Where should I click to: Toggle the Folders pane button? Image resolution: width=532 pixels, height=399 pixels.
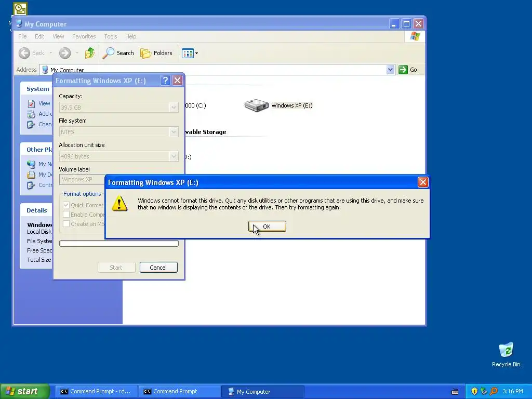tap(156, 53)
